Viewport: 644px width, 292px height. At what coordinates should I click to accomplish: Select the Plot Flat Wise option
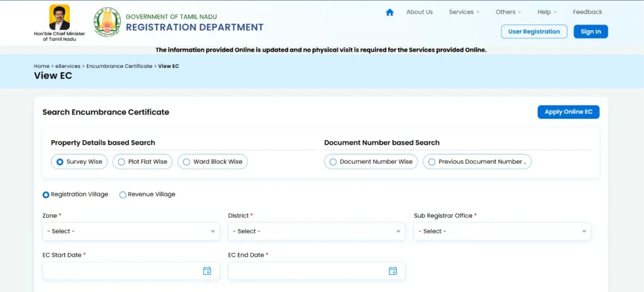click(143, 161)
